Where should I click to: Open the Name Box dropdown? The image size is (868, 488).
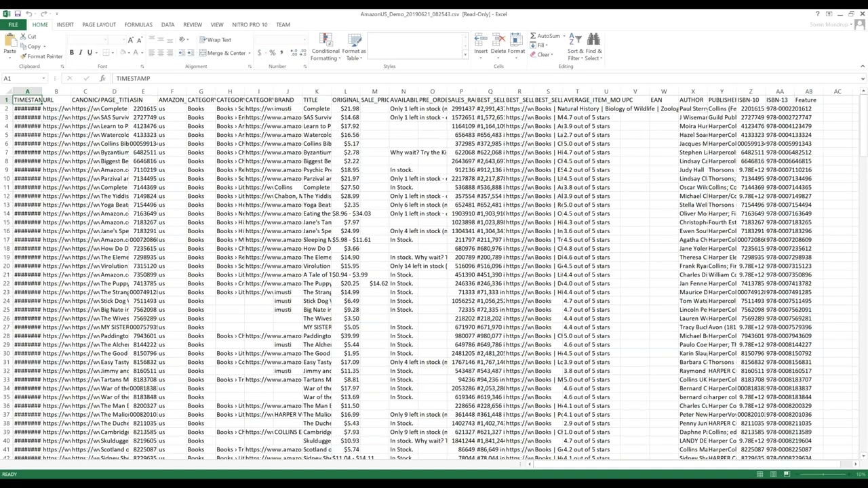(x=43, y=79)
